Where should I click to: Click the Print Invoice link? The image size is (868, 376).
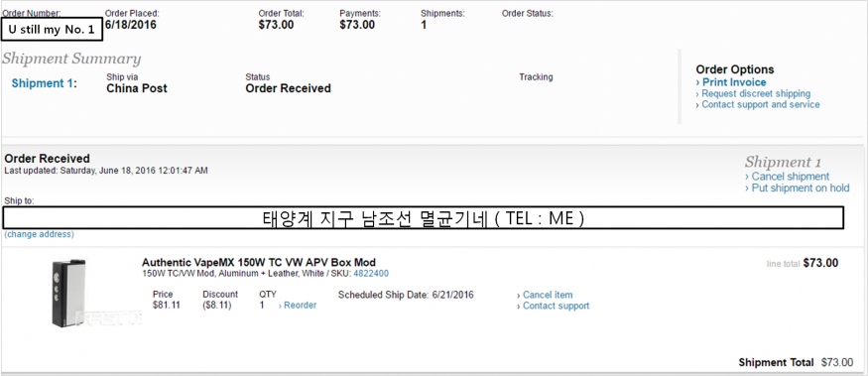tap(731, 82)
